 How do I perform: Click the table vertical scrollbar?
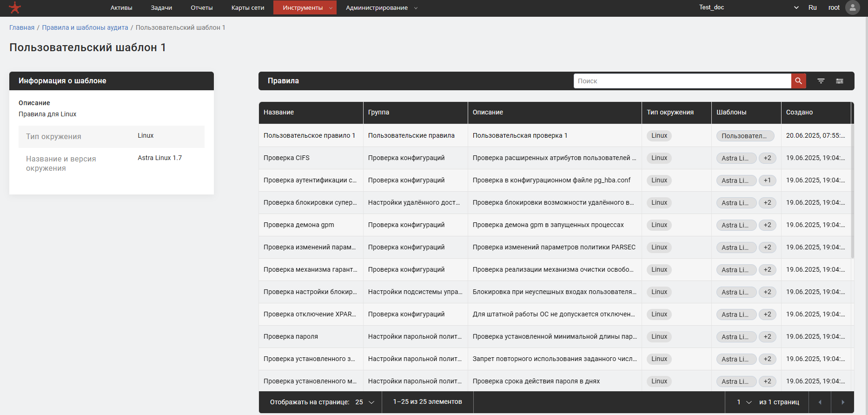(852, 191)
